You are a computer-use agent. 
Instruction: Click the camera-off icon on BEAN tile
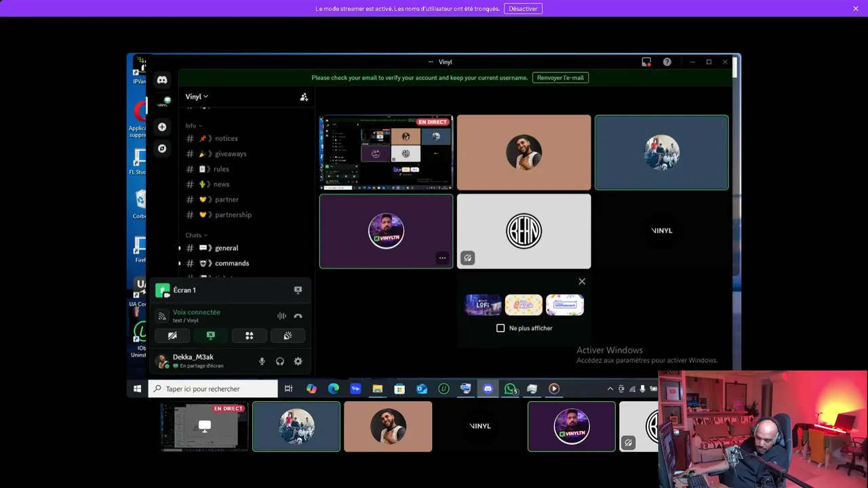click(x=467, y=258)
